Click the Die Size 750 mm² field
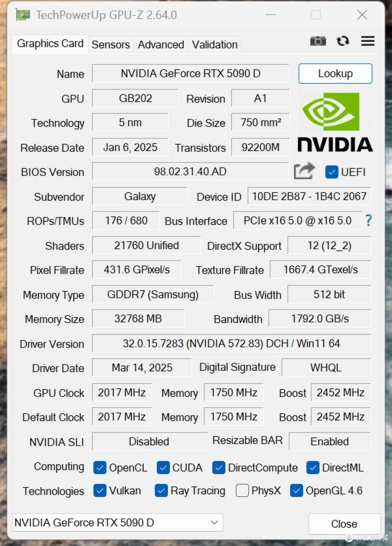Viewport: 392px width, 546px height. [x=261, y=122]
